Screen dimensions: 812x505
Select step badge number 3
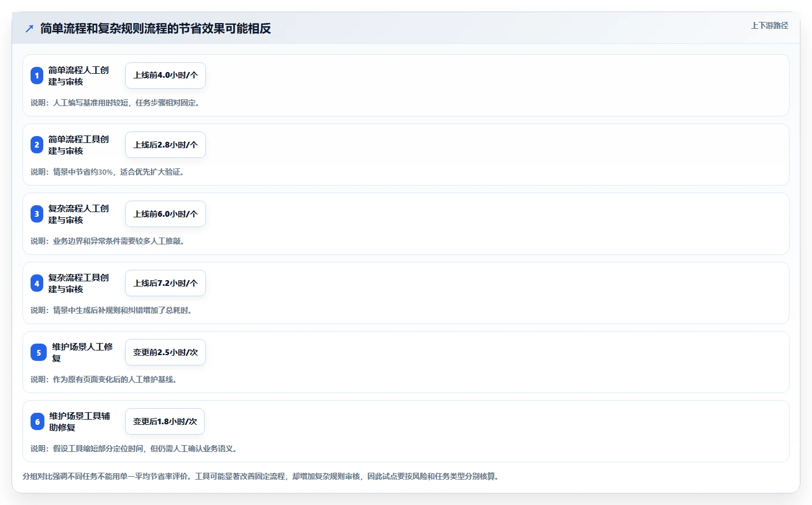tap(37, 214)
